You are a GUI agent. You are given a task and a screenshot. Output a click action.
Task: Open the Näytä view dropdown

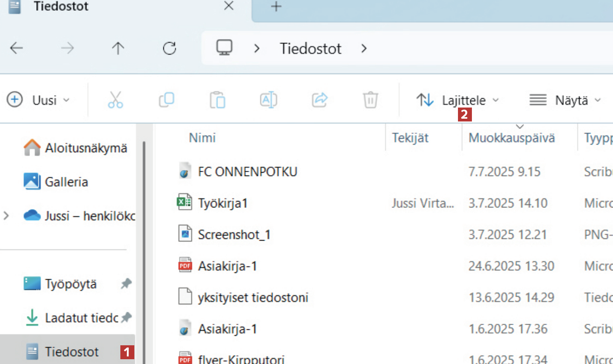click(565, 100)
